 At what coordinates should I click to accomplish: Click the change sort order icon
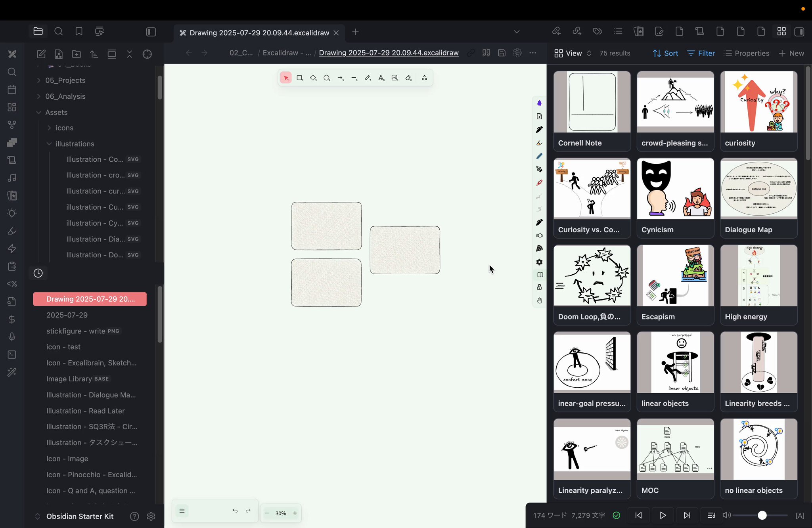(94, 54)
